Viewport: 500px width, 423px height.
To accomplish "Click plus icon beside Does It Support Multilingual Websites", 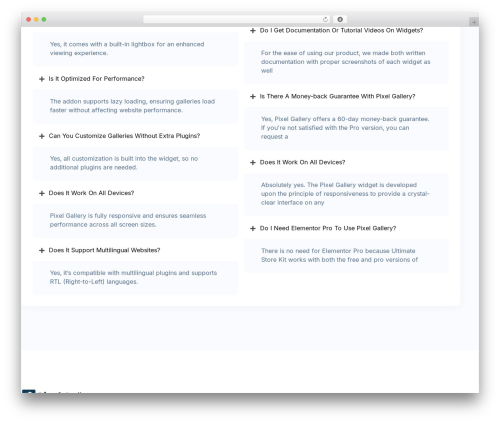I will point(42,250).
